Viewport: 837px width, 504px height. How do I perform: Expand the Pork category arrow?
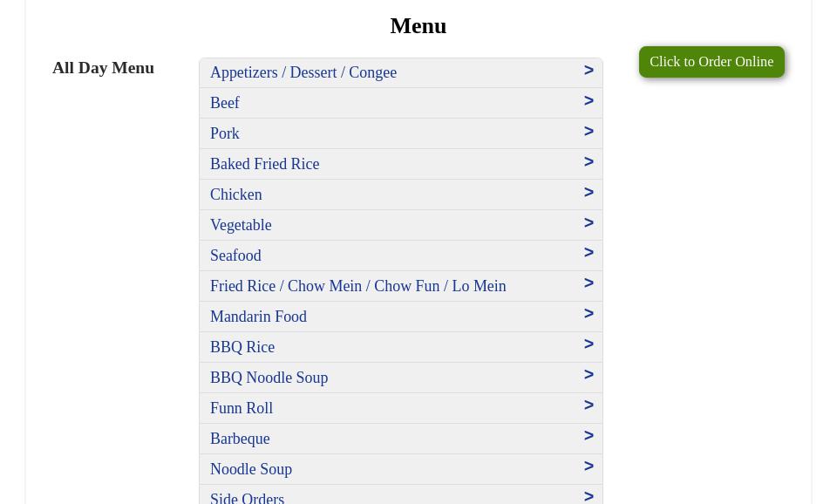[589, 132]
